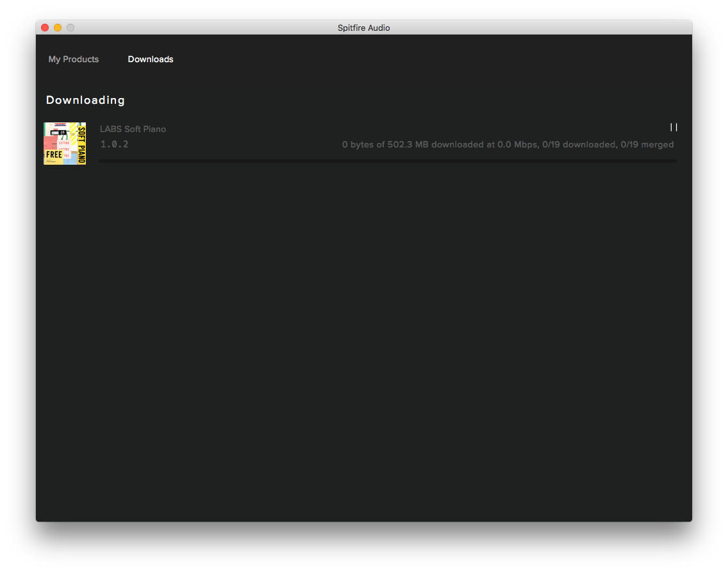
Task: Close the Spitfire Audio window
Action: (45, 28)
